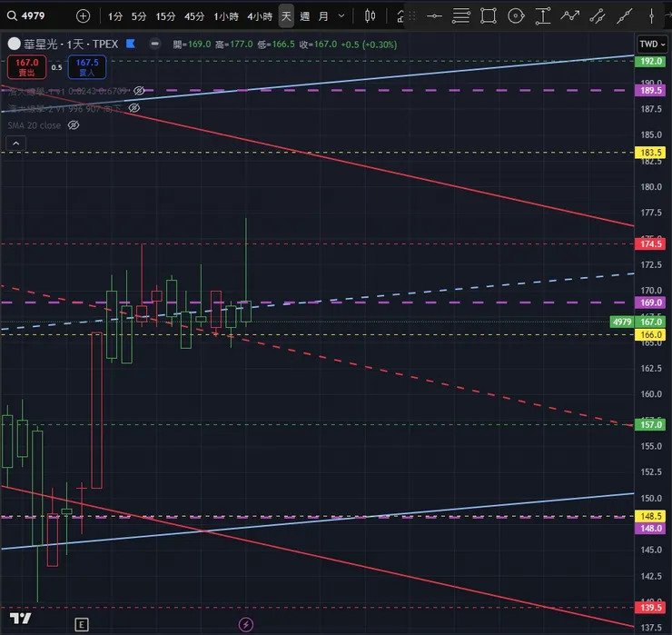
Task: Open the candlestick chart type selector
Action: [370, 16]
